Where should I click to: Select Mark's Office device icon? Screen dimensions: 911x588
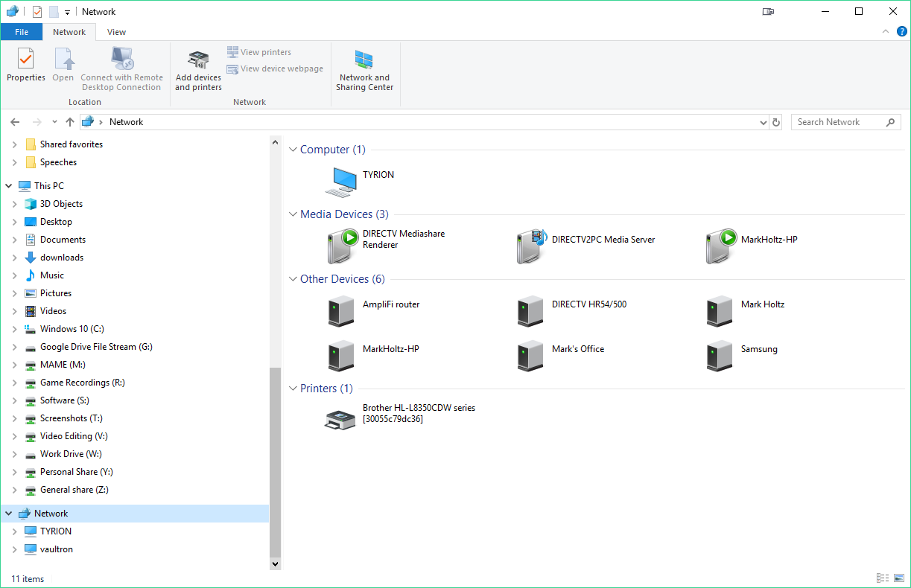click(530, 356)
